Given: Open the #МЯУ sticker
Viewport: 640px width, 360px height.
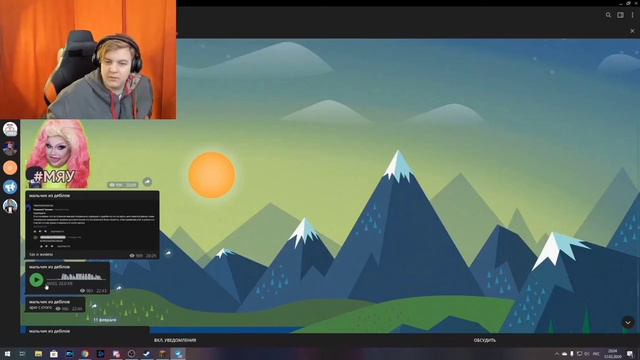Looking at the screenshot, I should tap(58, 154).
